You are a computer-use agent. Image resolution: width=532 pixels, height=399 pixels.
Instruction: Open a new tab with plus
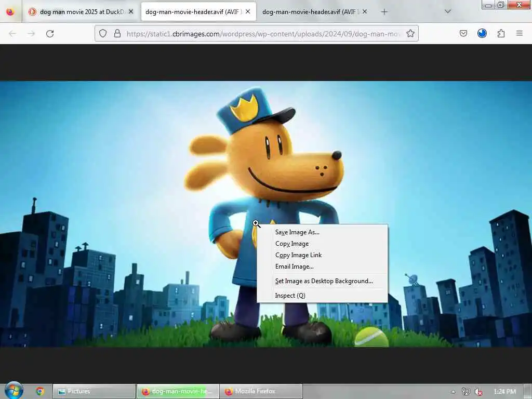(x=384, y=12)
